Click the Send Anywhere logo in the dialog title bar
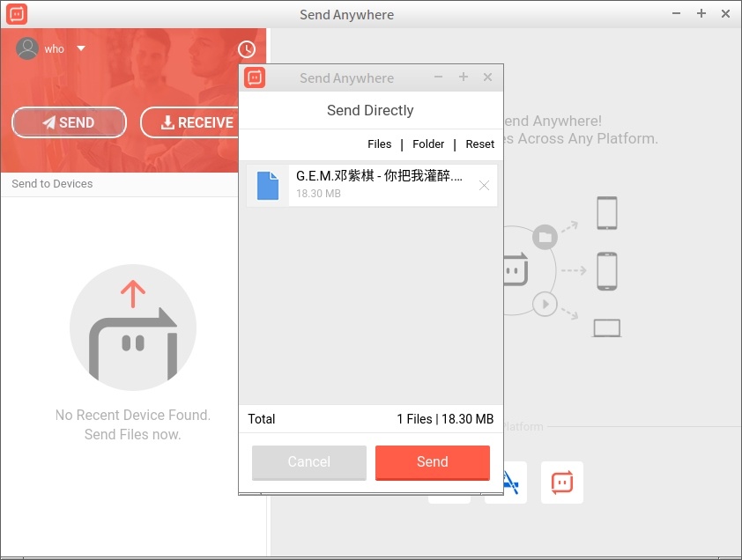The width and height of the screenshot is (742, 560). 255,77
